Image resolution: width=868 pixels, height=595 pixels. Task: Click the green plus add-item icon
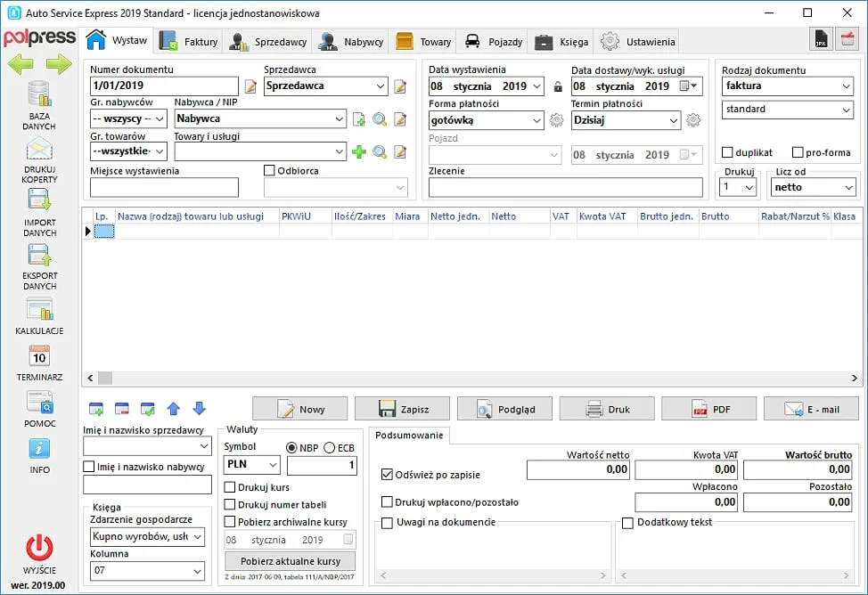coord(359,152)
